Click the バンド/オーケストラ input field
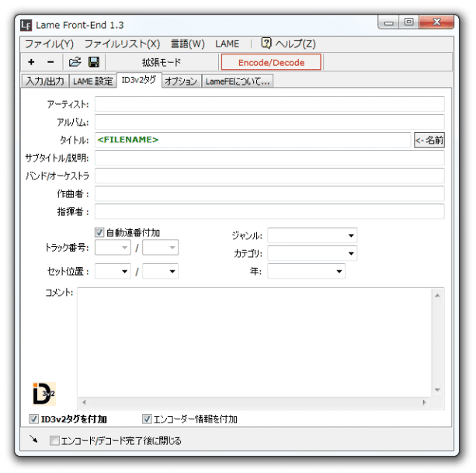 (269, 176)
